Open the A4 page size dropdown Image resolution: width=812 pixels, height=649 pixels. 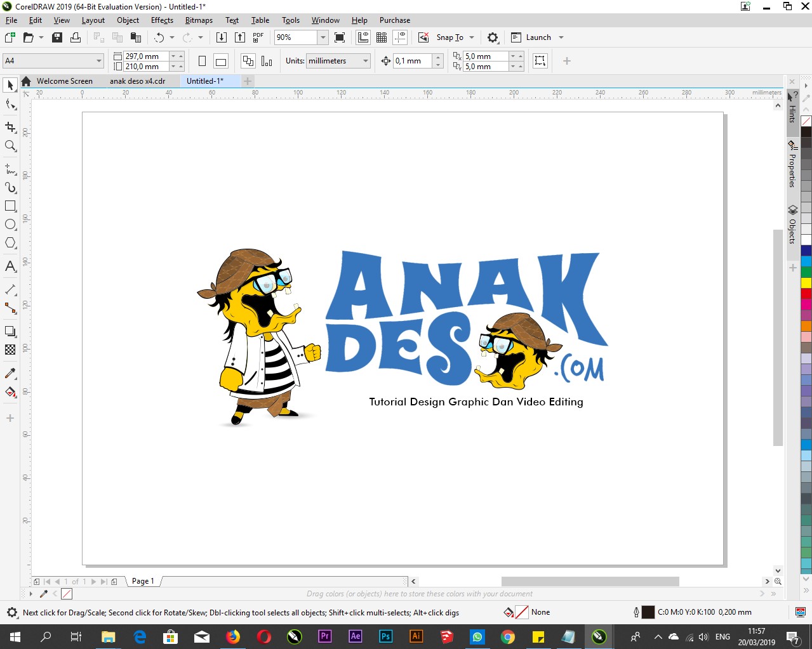pos(99,61)
